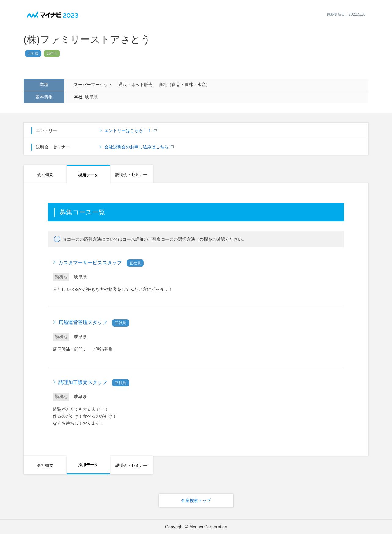Viewport: 392px width, 534px height.
Task: Click 説明会・セミナー label in entry box
Action: tap(53, 147)
